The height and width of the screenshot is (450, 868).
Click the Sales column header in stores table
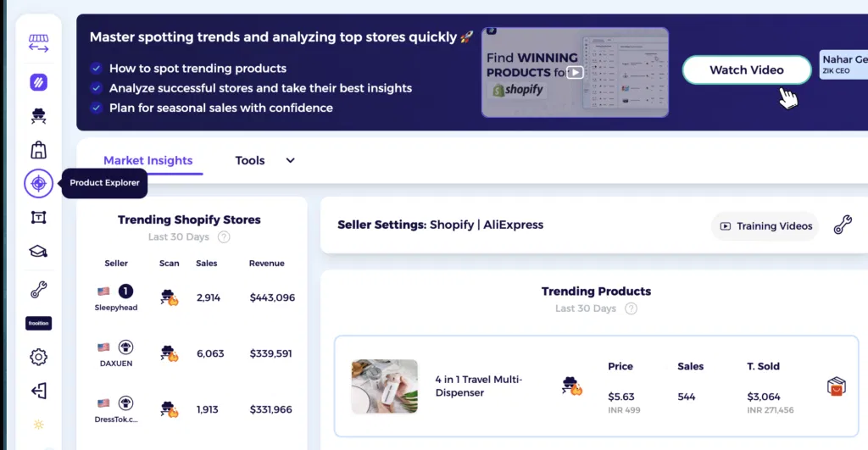coord(207,264)
